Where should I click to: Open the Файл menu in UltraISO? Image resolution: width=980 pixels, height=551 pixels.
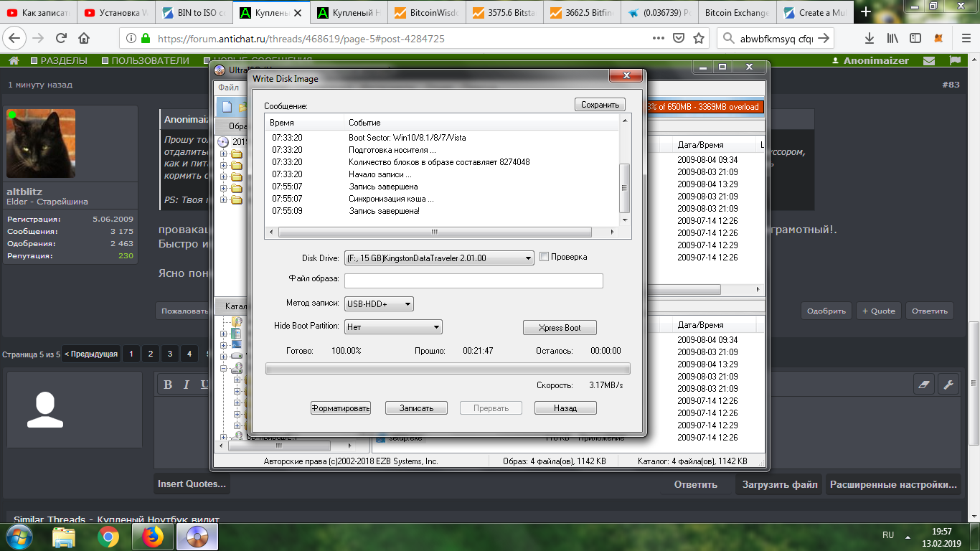229,88
